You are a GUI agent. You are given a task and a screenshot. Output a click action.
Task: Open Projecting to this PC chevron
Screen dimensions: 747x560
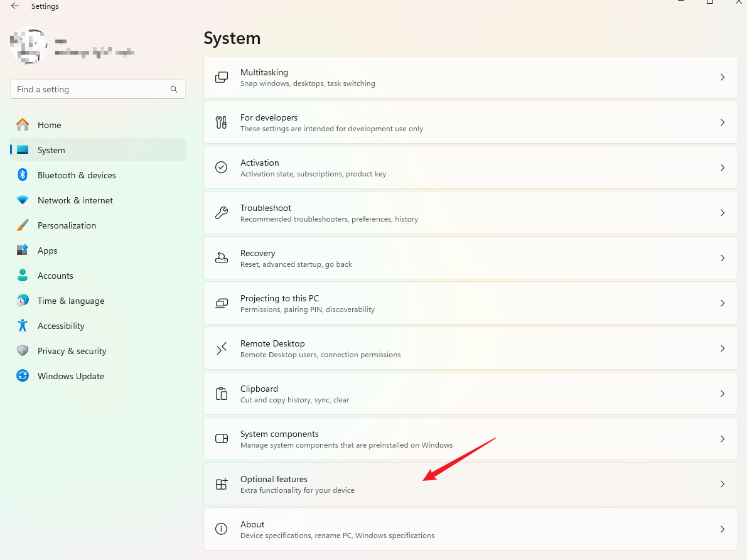point(723,303)
